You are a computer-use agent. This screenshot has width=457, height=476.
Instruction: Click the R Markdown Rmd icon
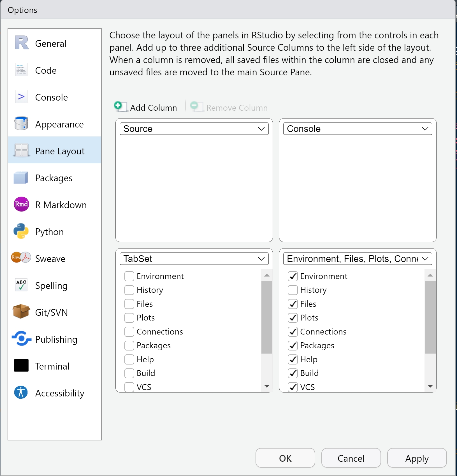pyautogui.click(x=21, y=204)
